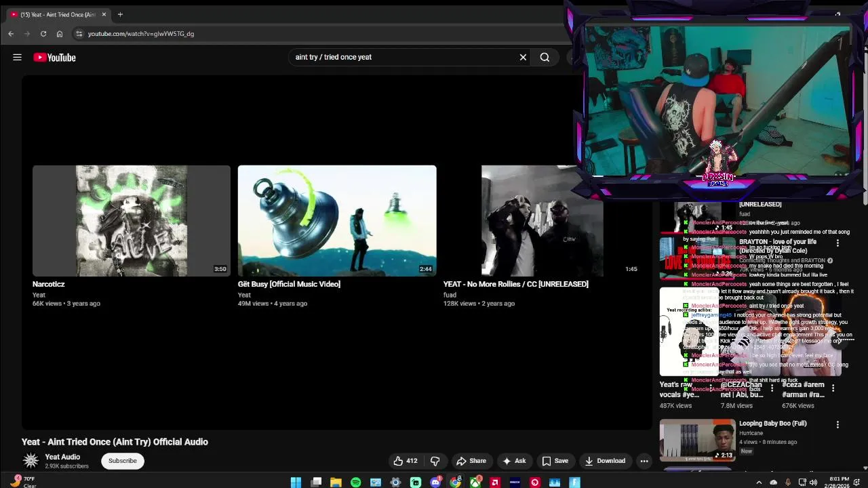This screenshot has width=868, height=488.
Task: Open Google Chrome from the taskbar
Action: pyautogui.click(x=455, y=483)
